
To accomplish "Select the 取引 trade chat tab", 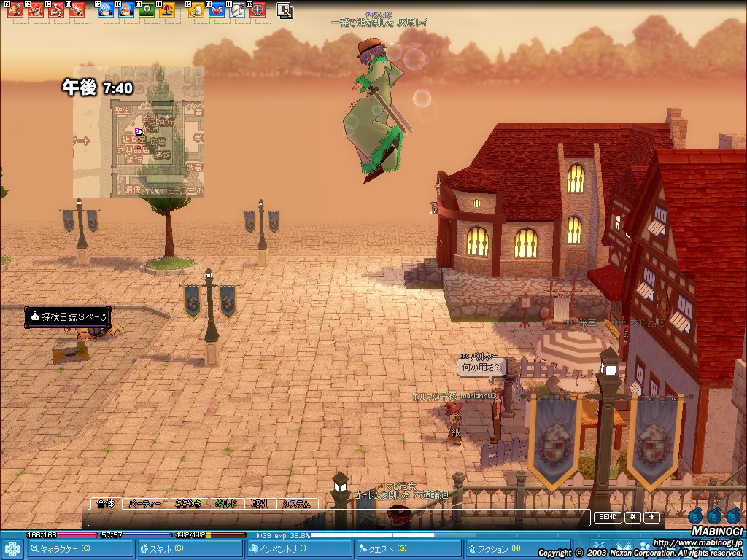I will [260, 505].
